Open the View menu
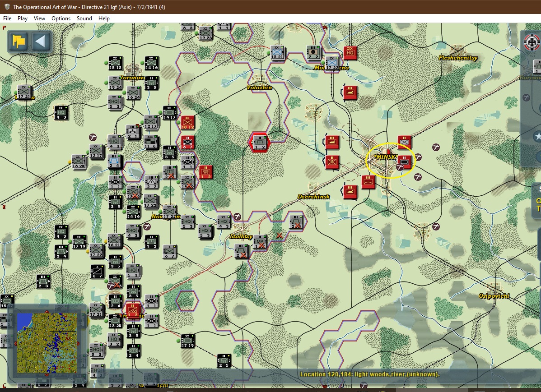 39,18
